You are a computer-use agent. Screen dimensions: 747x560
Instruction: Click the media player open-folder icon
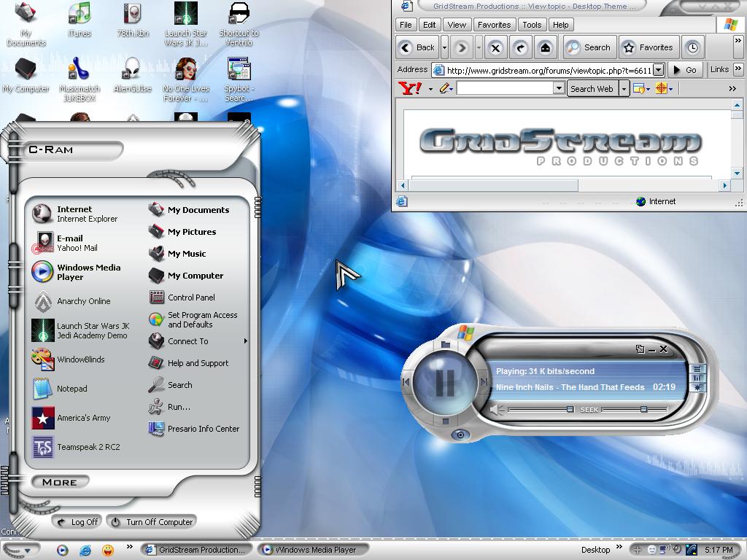coord(445,344)
